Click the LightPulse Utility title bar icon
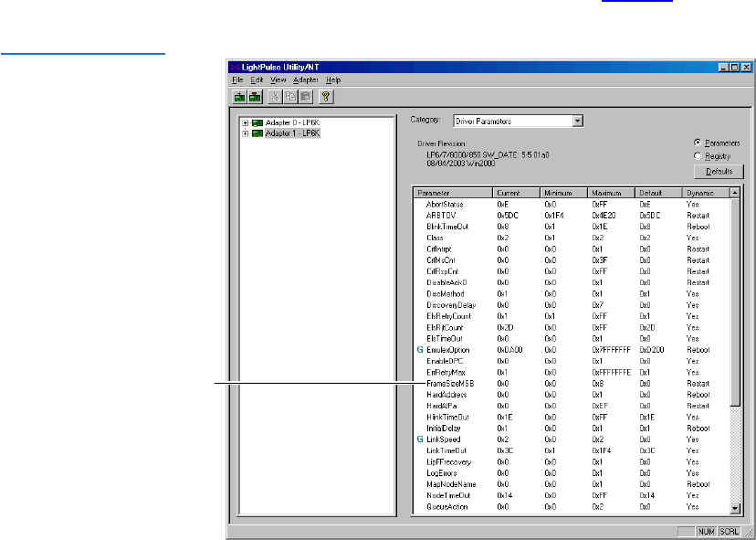 point(235,67)
